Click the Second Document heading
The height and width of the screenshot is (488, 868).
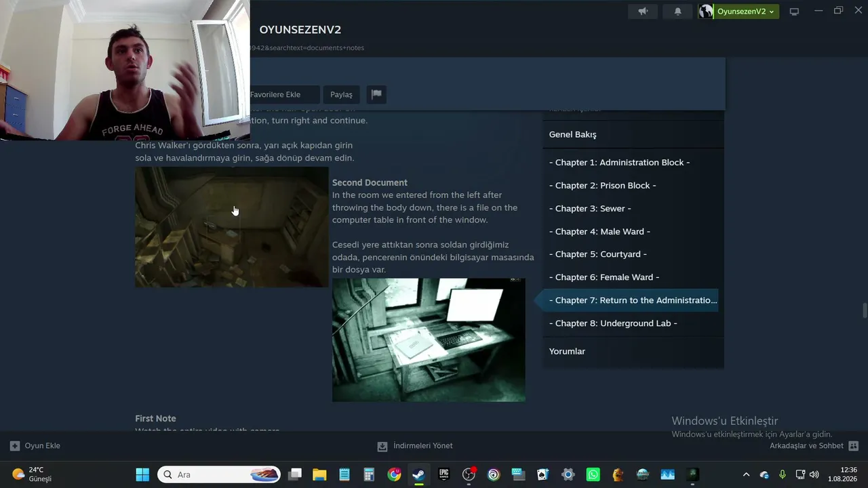pyautogui.click(x=370, y=183)
